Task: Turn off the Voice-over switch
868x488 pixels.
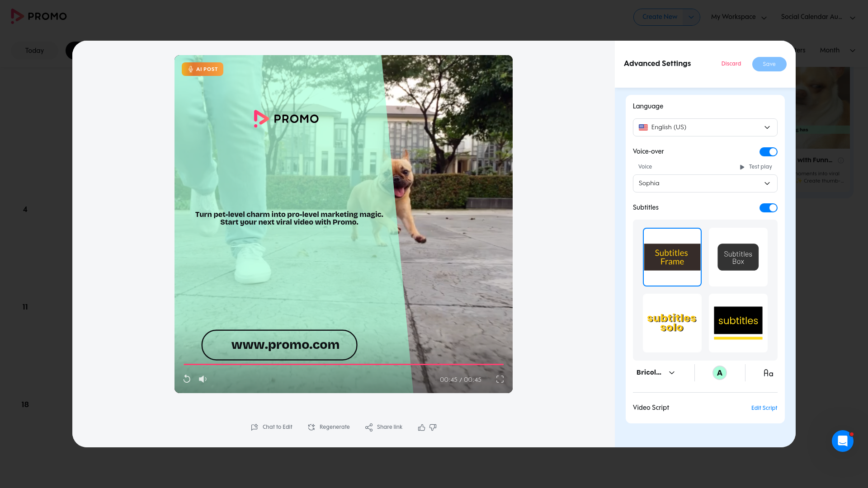Action: 768,152
